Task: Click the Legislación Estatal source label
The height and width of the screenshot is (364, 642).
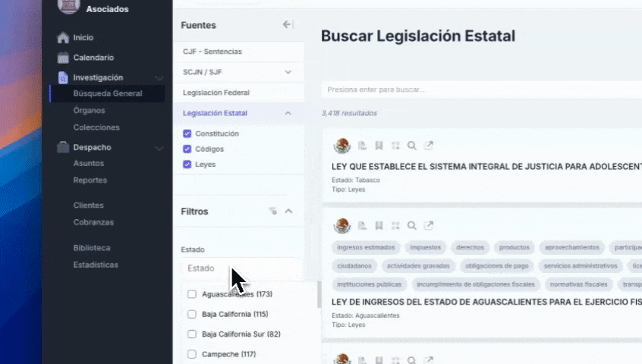Action: point(215,113)
